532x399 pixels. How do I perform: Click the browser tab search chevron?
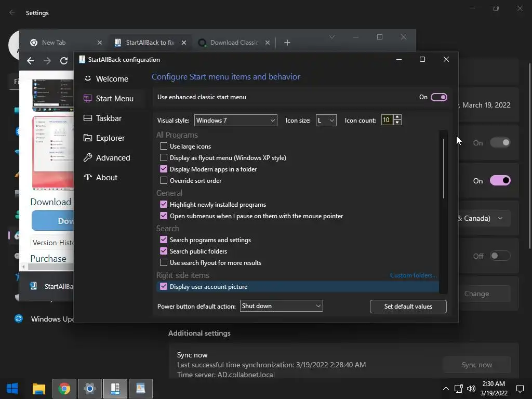point(332,37)
